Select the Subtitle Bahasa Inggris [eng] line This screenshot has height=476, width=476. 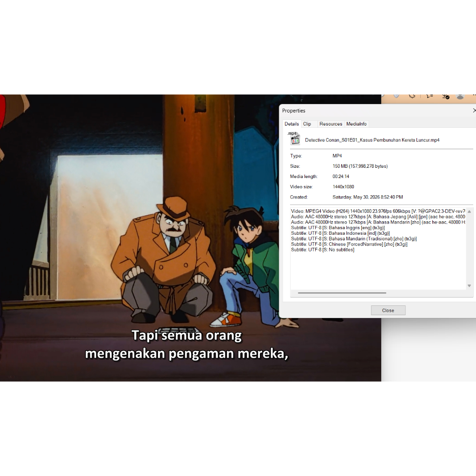pyautogui.click(x=338, y=227)
